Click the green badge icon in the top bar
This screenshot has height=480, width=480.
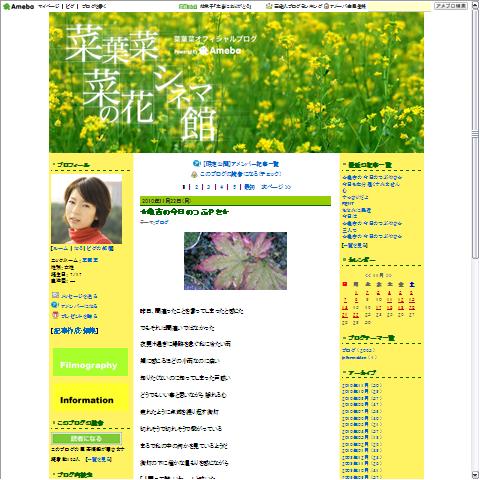[188, 6]
